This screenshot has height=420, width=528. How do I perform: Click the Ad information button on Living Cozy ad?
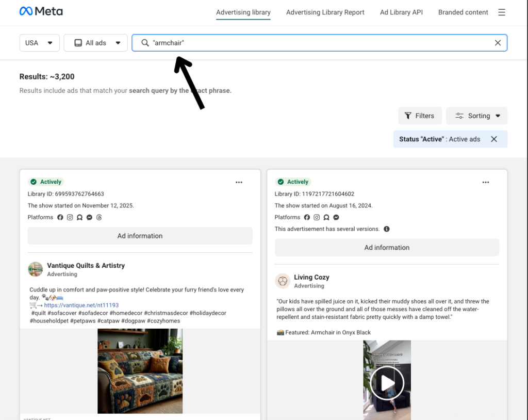point(387,247)
